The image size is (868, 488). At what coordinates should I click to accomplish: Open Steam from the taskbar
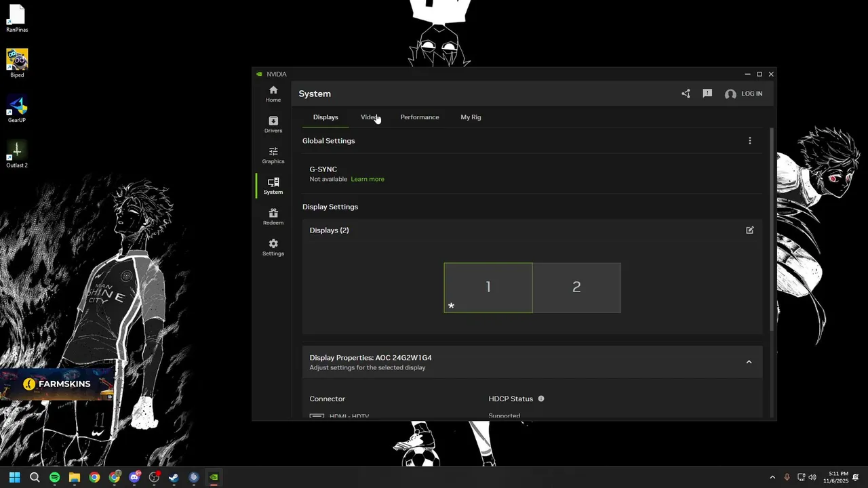point(174,477)
